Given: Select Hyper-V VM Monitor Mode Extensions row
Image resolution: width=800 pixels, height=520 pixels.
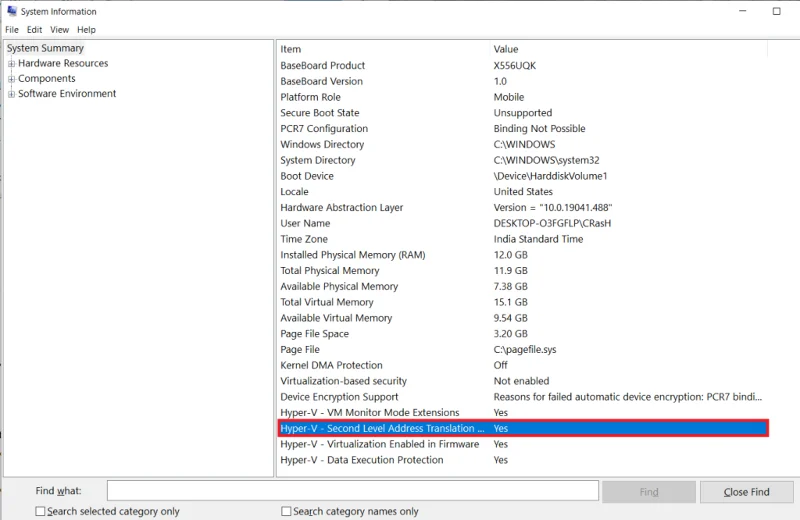Looking at the screenshot, I should point(523,412).
